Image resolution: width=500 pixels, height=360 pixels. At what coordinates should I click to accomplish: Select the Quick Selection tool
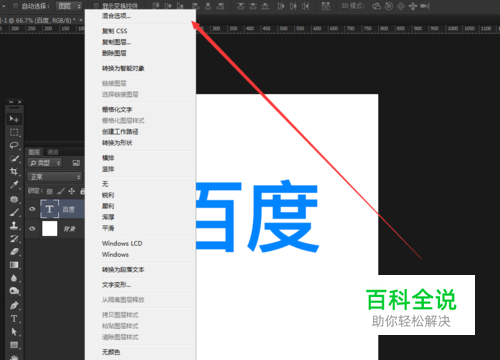pyautogui.click(x=14, y=159)
